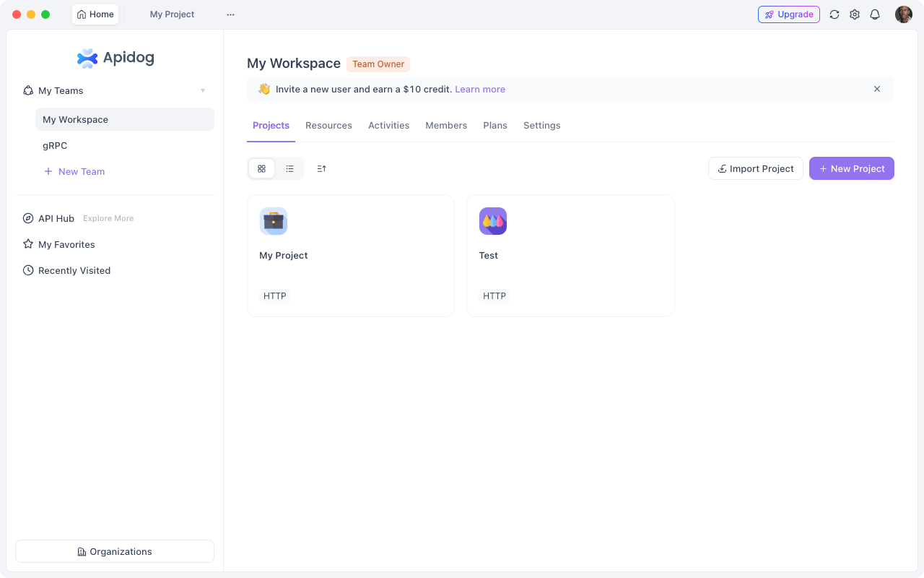The height and width of the screenshot is (578, 924).
Task: Open the three-dots tab overflow menu
Action: (x=230, y=14)
